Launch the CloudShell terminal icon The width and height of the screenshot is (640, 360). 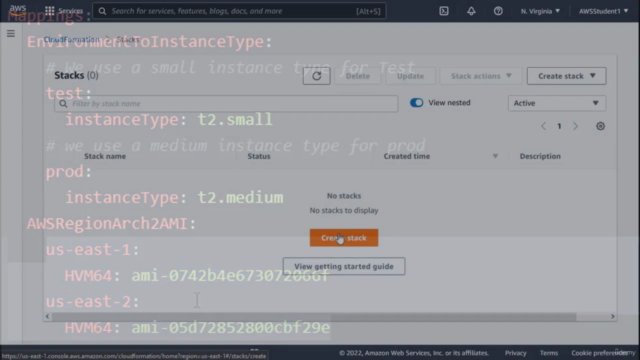[x=444, y=11]
